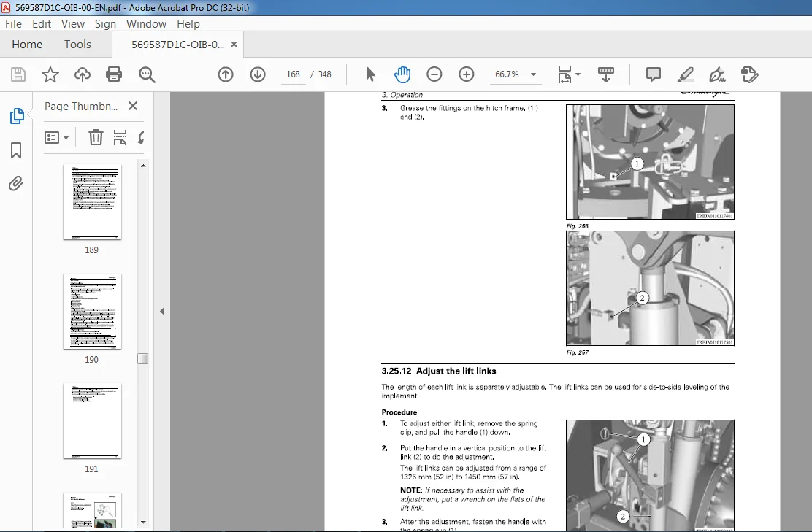Print the document with printer icon
Viewport: 812px width, 532px height.
pos(114,74)
